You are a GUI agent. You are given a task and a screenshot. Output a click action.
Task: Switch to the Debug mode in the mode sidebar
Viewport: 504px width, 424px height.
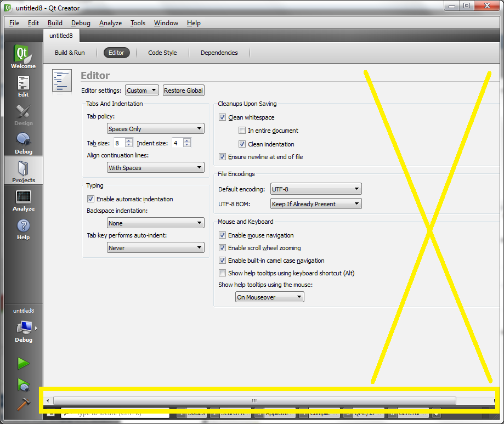coord(23,143)
